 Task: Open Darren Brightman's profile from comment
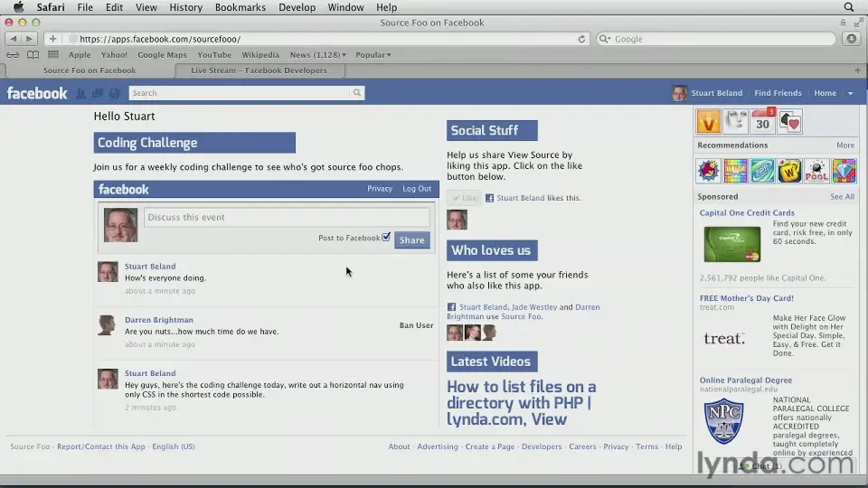[x=159, y=320]
